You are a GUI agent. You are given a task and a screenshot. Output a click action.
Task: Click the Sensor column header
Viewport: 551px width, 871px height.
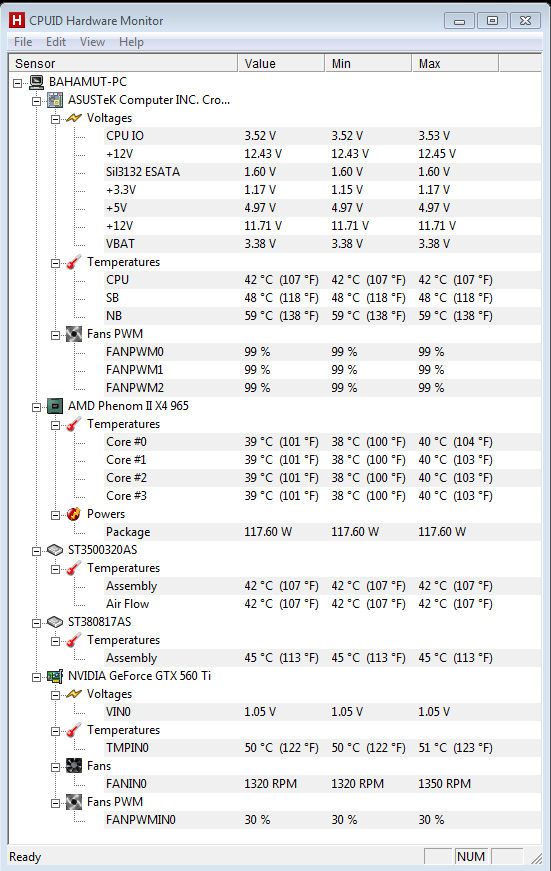[123, 63]
